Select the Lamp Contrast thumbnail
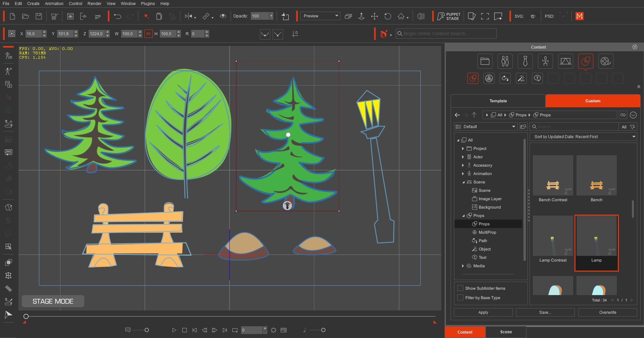 (553, 235)
